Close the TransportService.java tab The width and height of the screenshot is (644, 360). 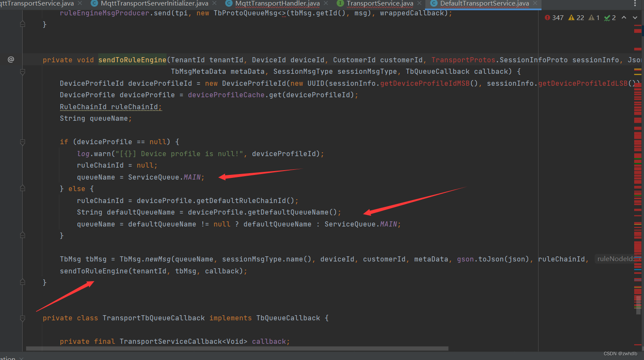pos(419,3)
